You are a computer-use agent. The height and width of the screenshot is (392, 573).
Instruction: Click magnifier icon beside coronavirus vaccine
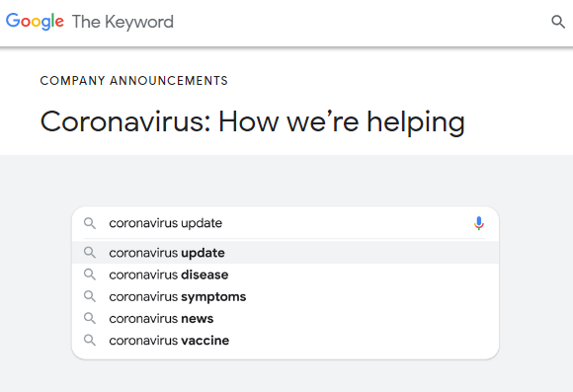coord(90,340)
